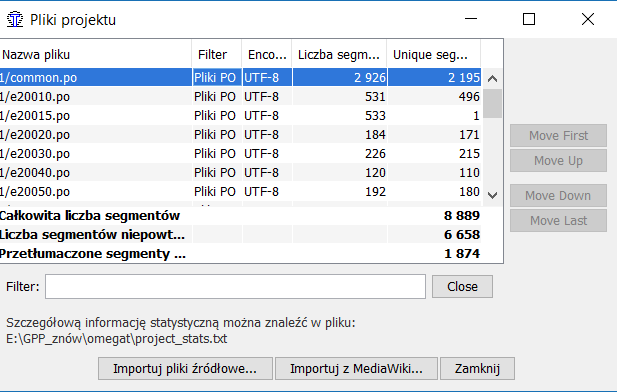Click the OmegaT icon in title bar

point(15,20)
